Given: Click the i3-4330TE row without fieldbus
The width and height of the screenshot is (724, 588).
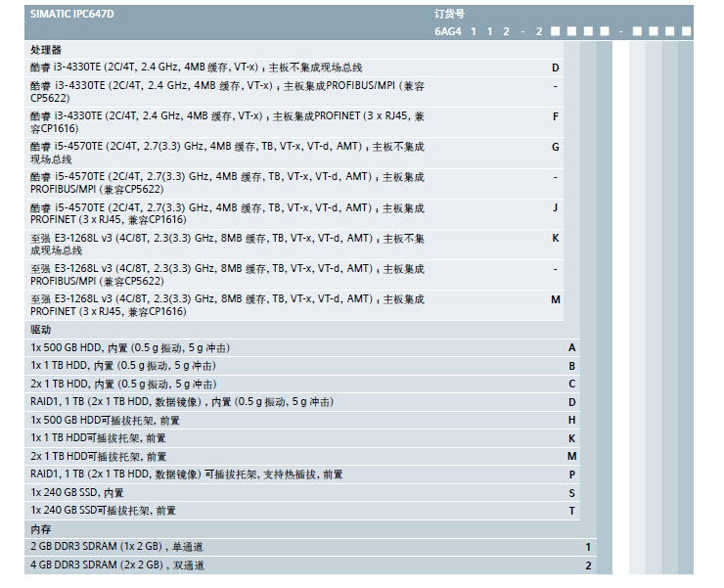Looking at the screenshot, I should [196, 68].
